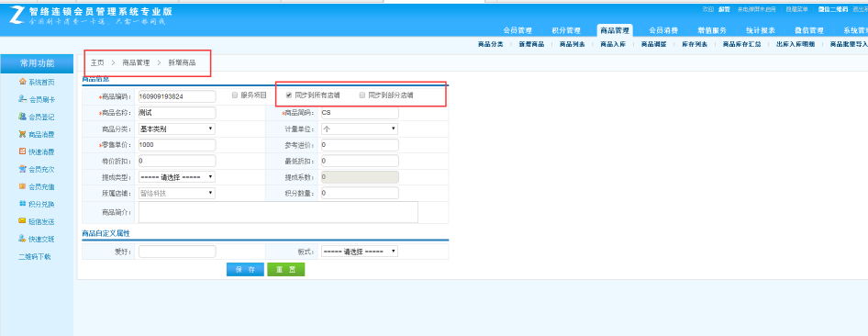Check the 服务项目 checkbox
868x336 pixels.
235,95
